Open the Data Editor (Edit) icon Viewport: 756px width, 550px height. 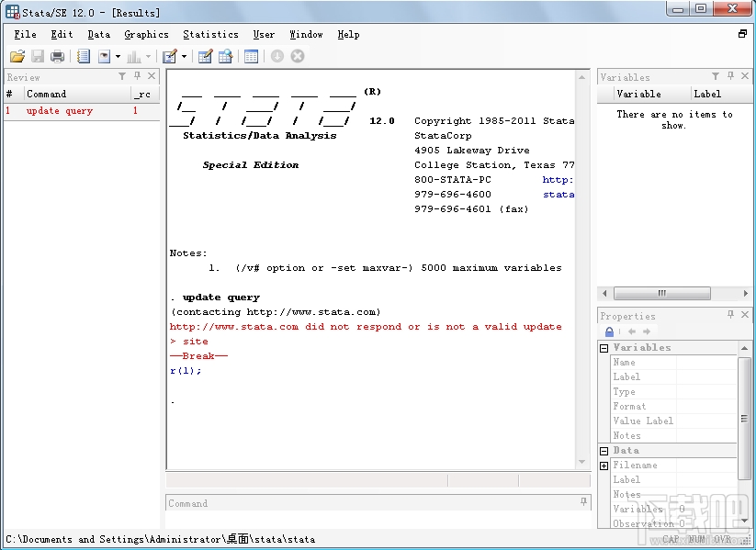click(x=205, y=57)
